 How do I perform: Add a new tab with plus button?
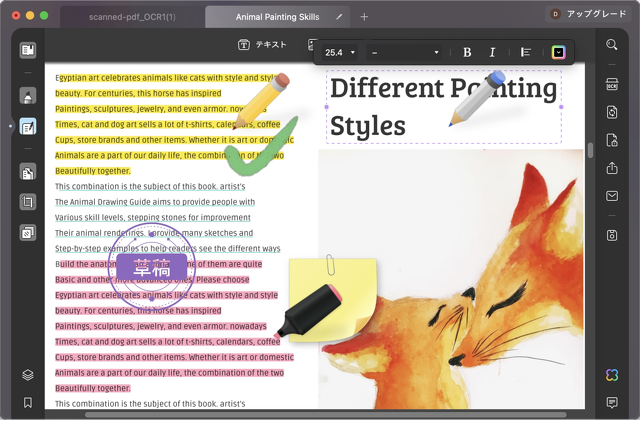click(364, 17)
